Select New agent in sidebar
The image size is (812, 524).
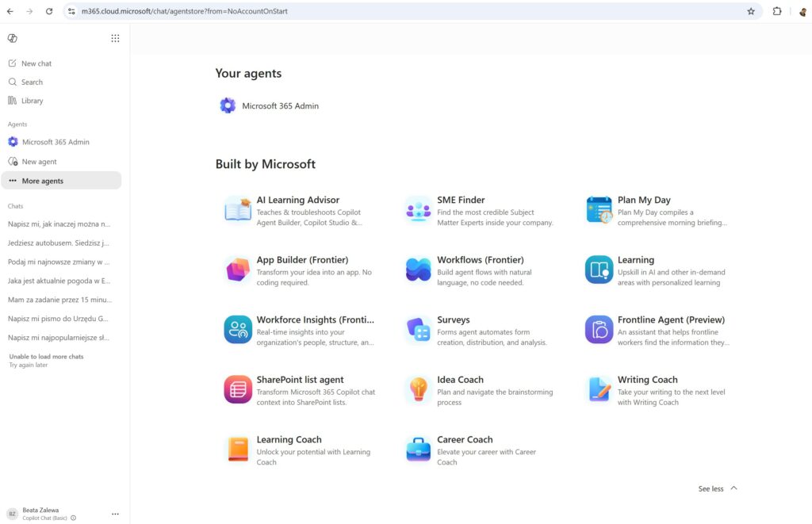(40, 162)
